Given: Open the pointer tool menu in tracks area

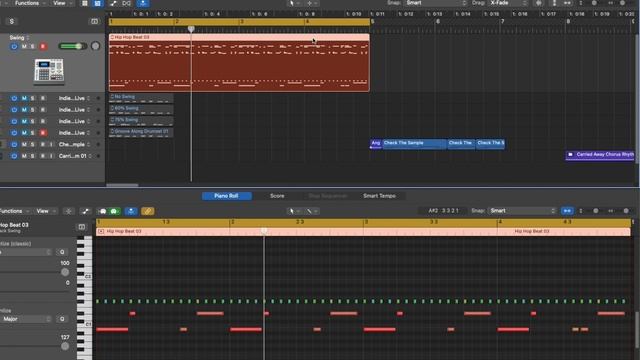Looking at the screenshot, I should tap(294, 3).
